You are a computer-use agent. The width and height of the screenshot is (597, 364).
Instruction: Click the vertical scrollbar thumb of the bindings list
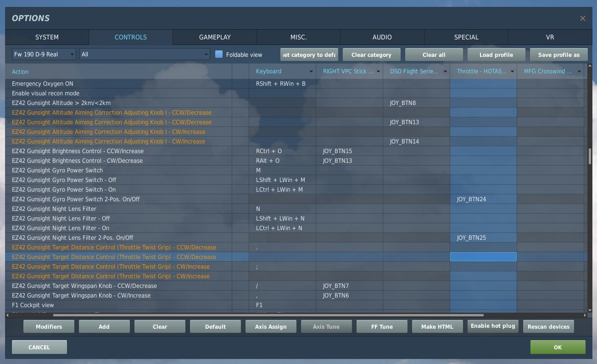tap(590, 157)
